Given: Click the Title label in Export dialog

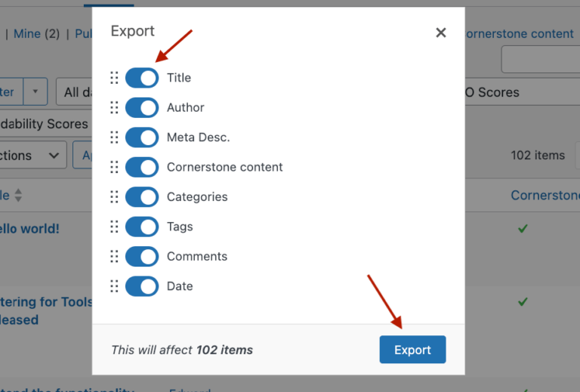Looking at the screenshot, I should click(x=179, y=78).
